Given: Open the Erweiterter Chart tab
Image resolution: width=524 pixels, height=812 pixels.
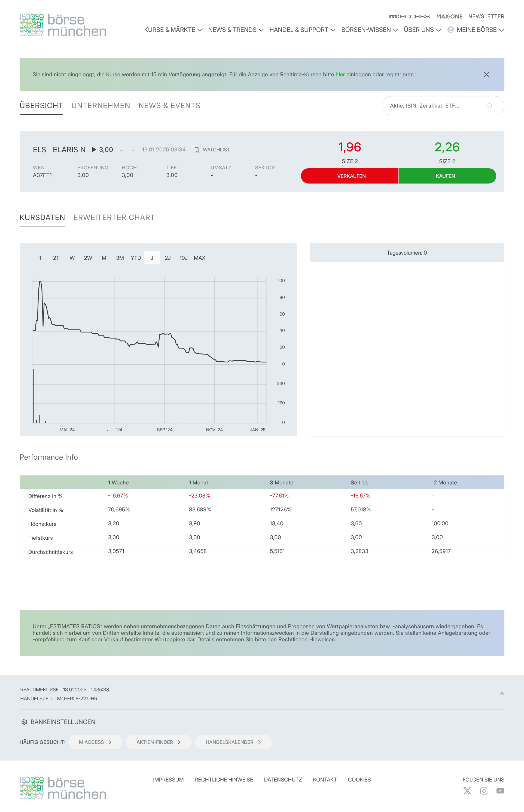Looking at the screenshot, I should click(x=114, y=218).
